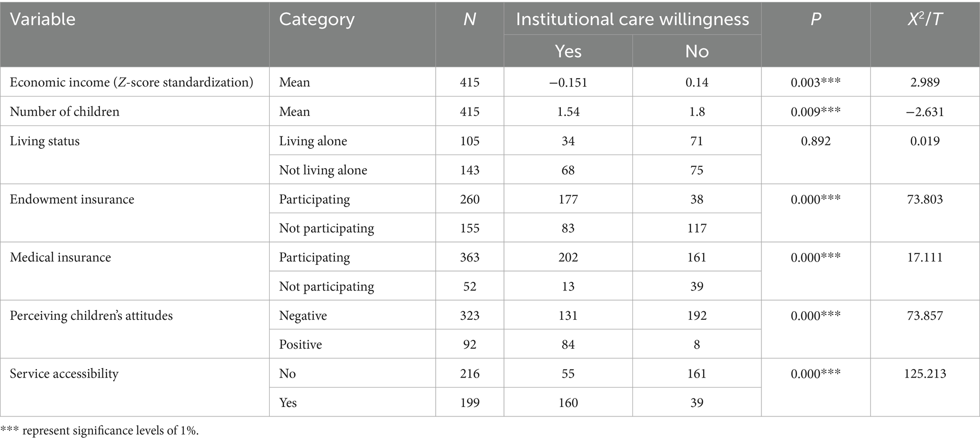
Task: Click the "Yes" subheader under Institutional care willingness
Action: pos(568,51)
